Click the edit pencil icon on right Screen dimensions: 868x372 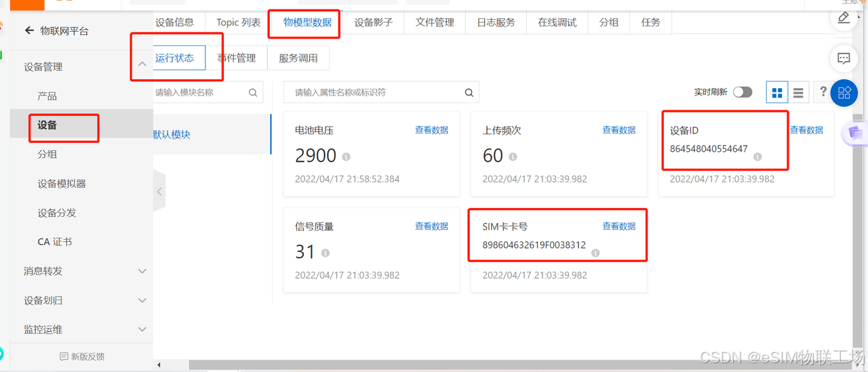click(844, 18)
